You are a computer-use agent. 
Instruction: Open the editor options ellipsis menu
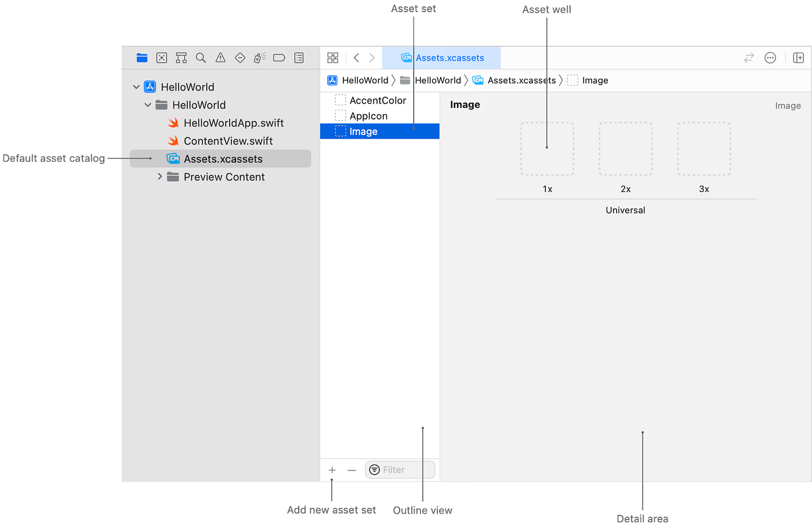(770, 58)
